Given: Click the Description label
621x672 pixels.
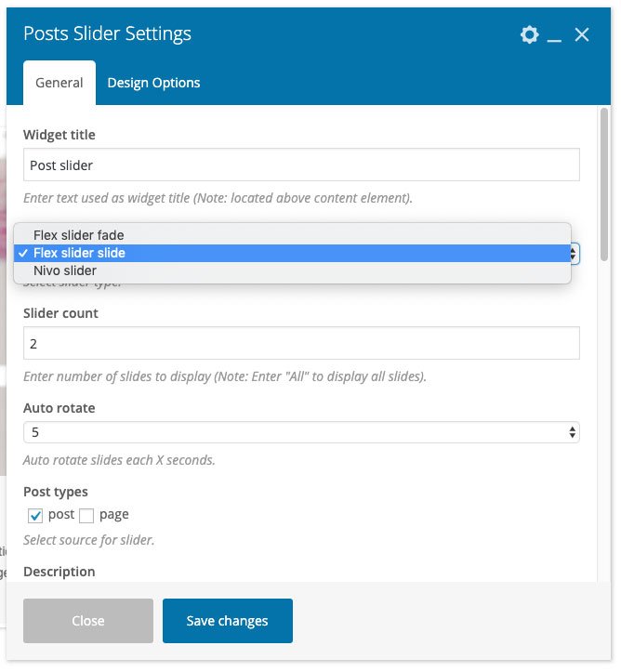Looking at the screenshot, I should click(59, 572).
